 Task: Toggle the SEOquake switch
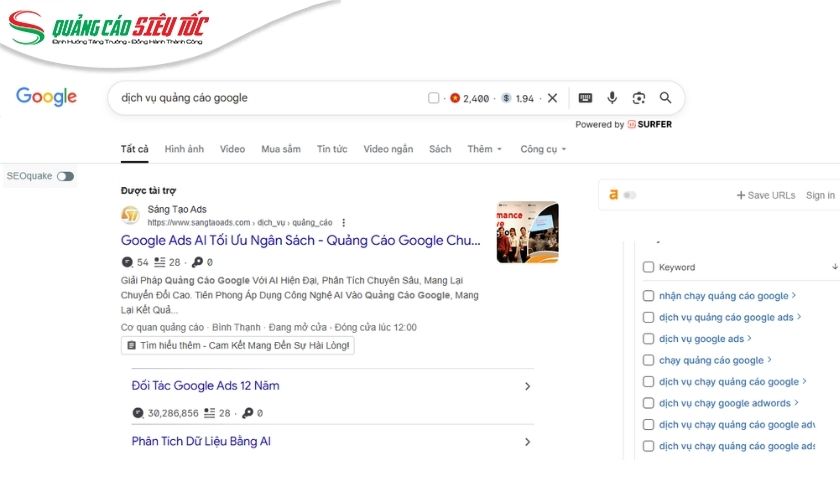coord(65,176)
